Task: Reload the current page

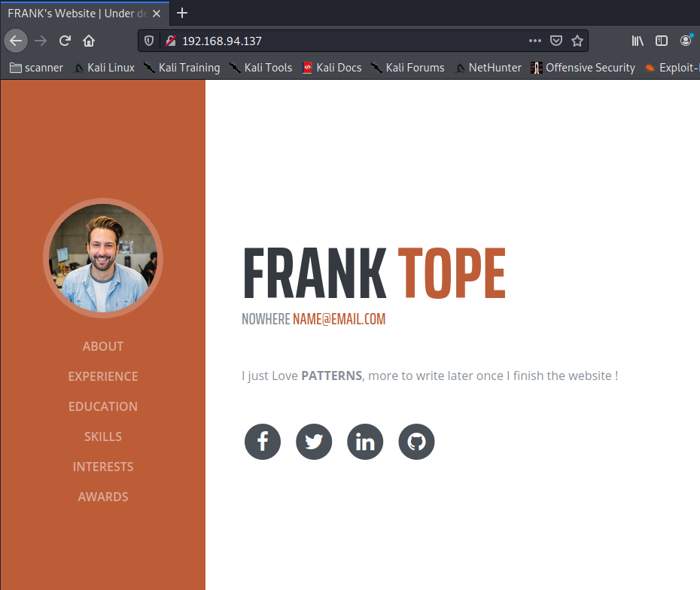Action: (x=65, y=41)
